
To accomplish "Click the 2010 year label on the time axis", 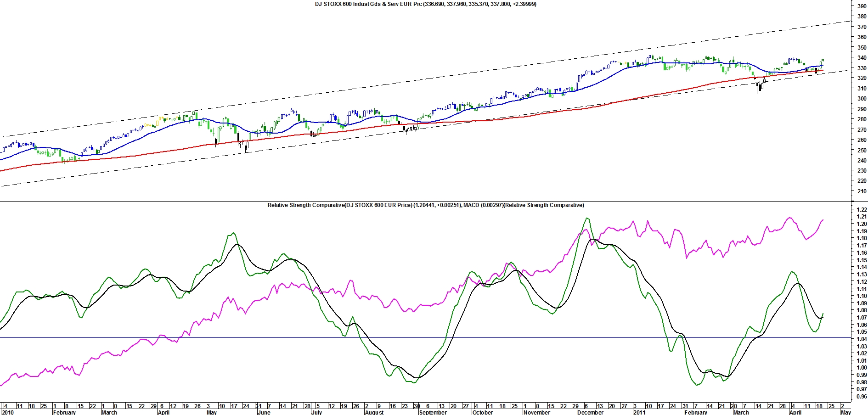I will (7, 412).
